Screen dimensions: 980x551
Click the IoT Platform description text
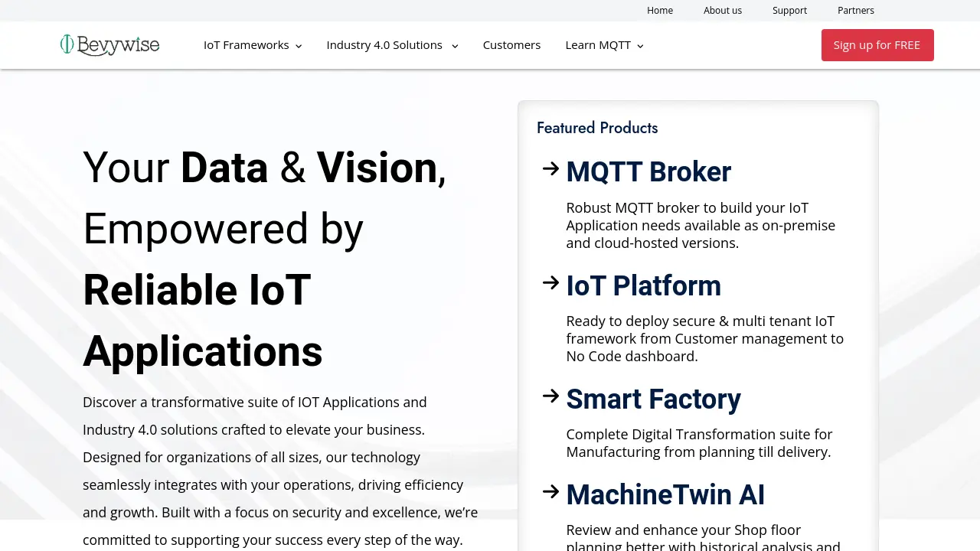[x=704, y=338]
